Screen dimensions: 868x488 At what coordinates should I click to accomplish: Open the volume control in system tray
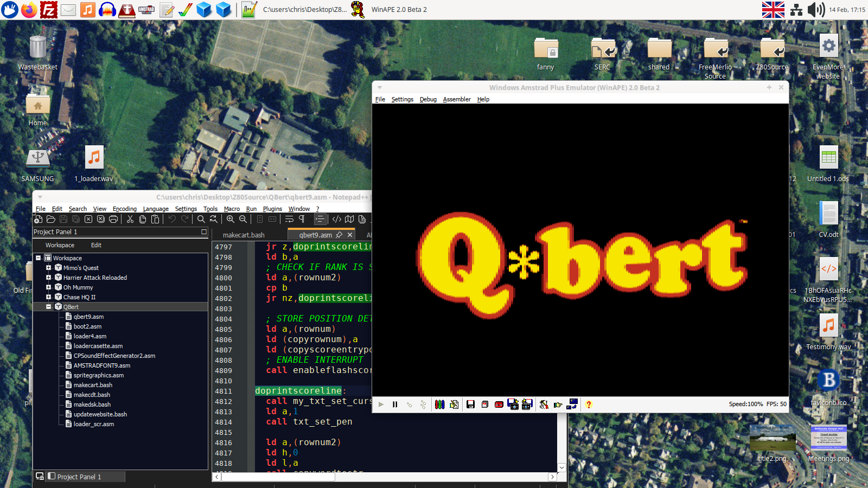pyautogui.click(x=816, y=10)
